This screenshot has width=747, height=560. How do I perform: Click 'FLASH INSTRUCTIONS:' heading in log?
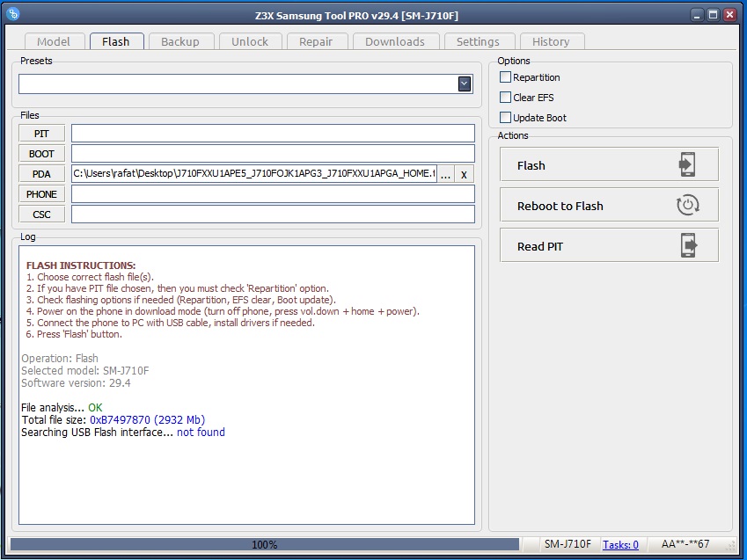[x=81, y=265]
